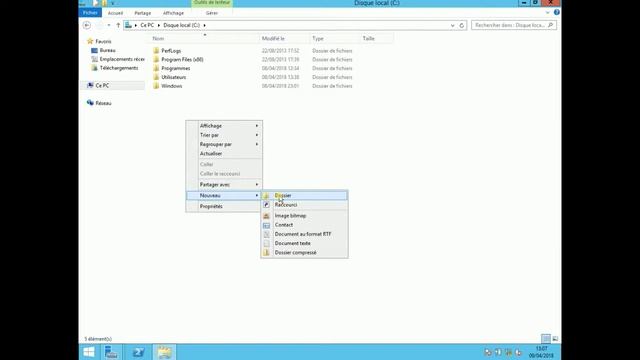Image resolution: width=640 pixels, height=360 pixels.
Task: Switch to details view in status bar
Action: pyautogui.click(x=546, y=339)
